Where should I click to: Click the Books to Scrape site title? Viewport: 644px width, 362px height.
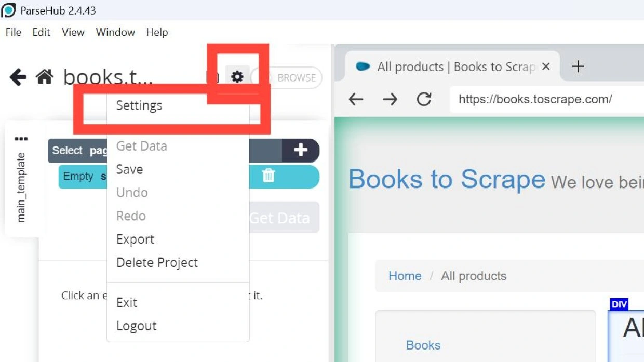(x=447, y=180)
